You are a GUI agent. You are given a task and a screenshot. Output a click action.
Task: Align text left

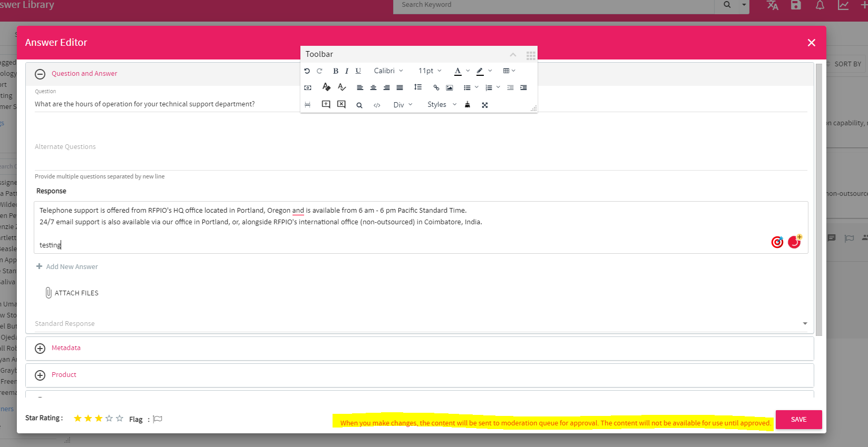(360, 88)
